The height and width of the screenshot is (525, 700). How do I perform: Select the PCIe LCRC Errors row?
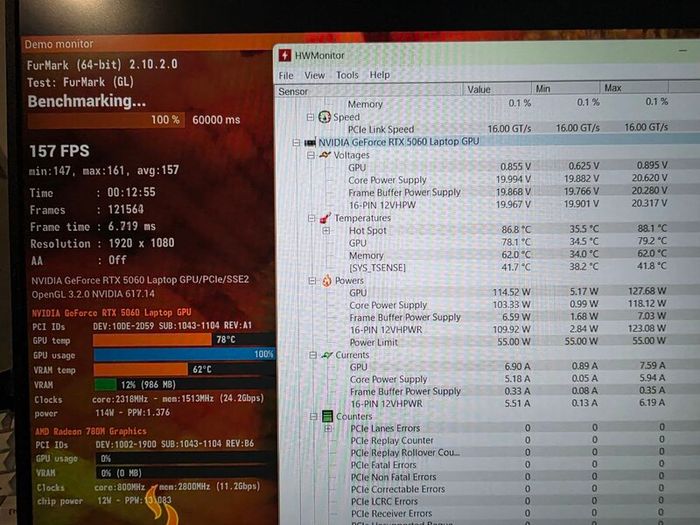489,501
